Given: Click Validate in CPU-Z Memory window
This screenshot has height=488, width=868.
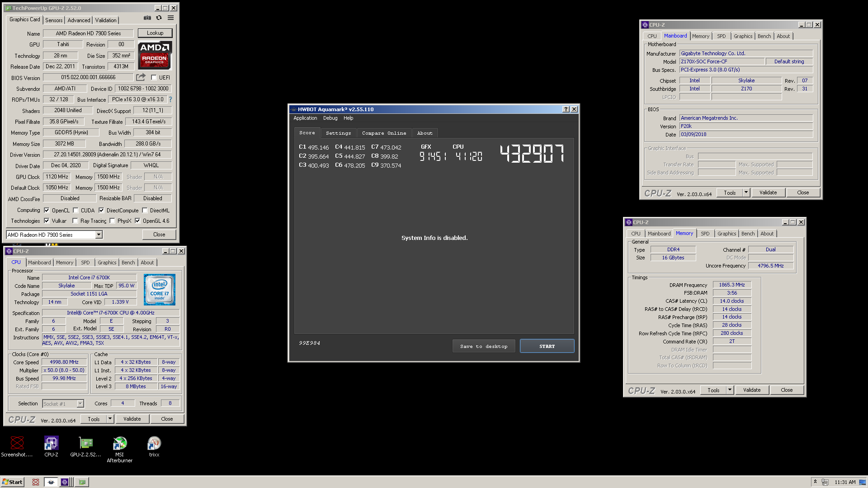Looking at the screenshot, I should pyautogui.click(x=752, y=390).
